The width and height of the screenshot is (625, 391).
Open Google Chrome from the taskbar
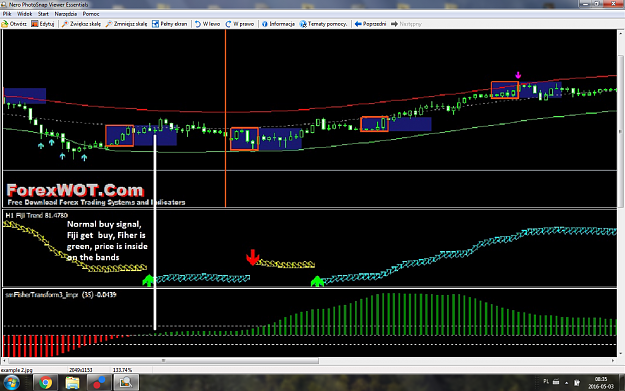point(45,383)
